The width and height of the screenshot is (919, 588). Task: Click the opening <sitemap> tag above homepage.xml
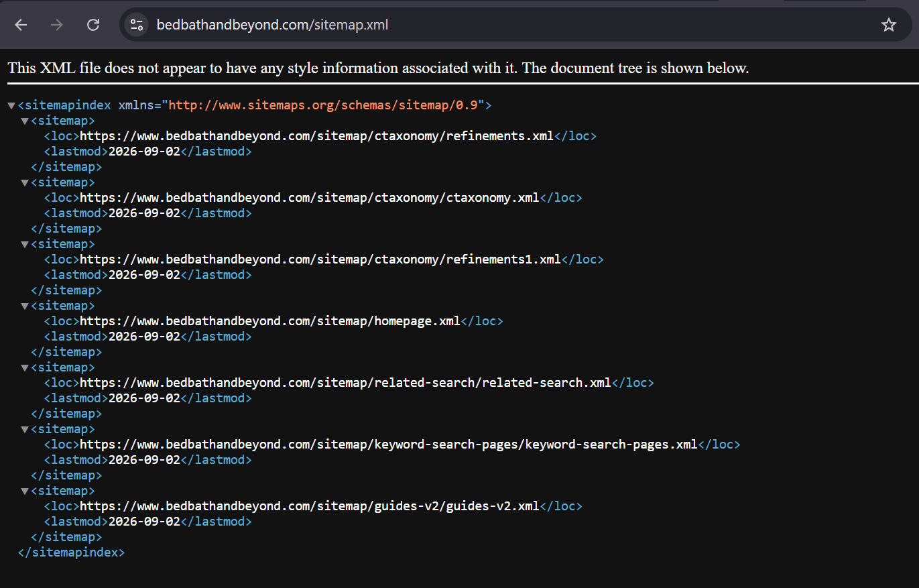click(x=63, y=306)
